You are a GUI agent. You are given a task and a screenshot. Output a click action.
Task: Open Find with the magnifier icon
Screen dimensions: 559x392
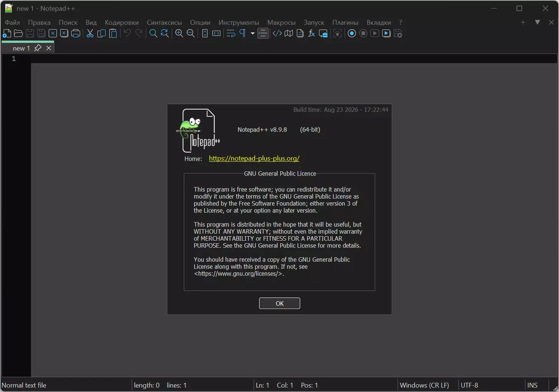153,33
